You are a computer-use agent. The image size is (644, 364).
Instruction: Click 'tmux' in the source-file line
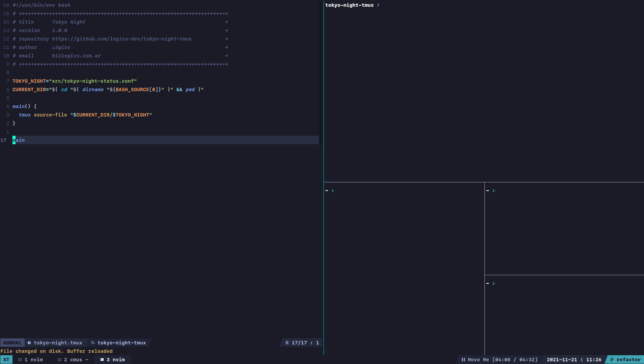[x=25, y=115]
